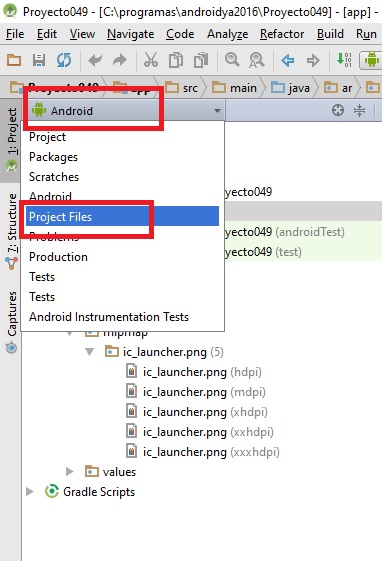The height and width of the screenshot is (561, 382).
Task: Select Android in the view list
Action: point(122,197)
